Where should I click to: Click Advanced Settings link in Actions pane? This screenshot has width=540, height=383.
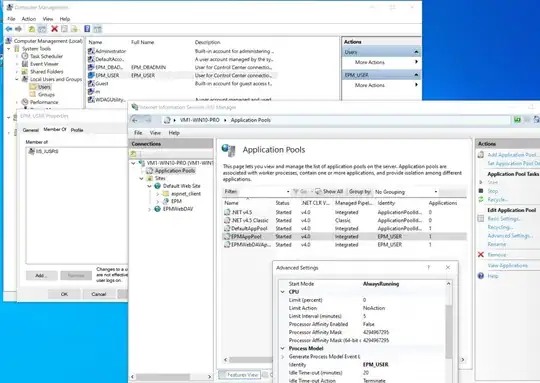pos(510,236)
